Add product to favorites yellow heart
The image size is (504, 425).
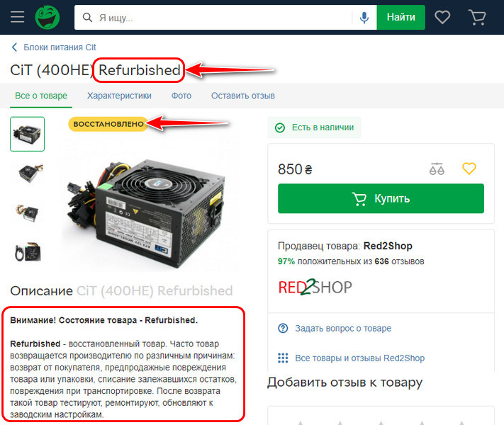pyautogui.click(x=469, y=169)
